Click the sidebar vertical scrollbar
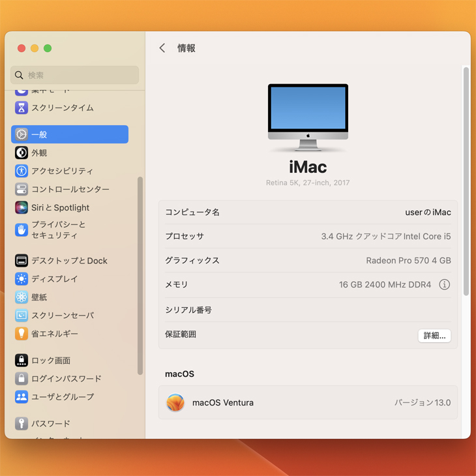This screenshot has height=476, width=476. [140, 276]
